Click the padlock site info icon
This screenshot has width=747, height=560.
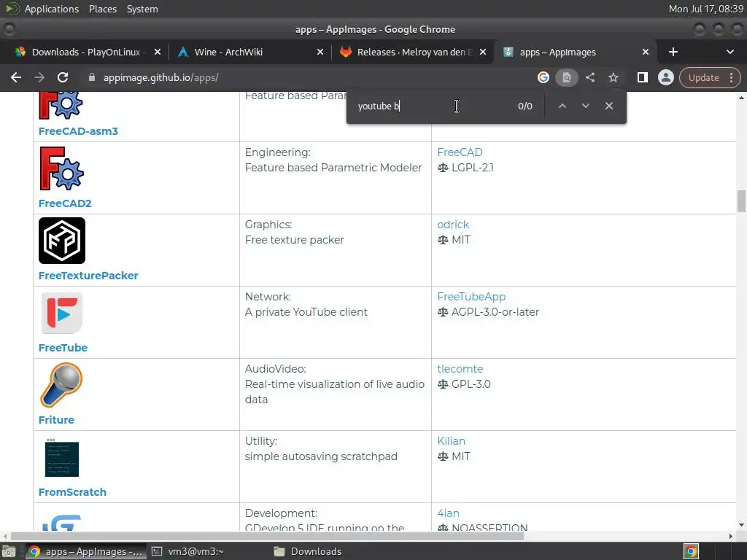click(92, 77)
